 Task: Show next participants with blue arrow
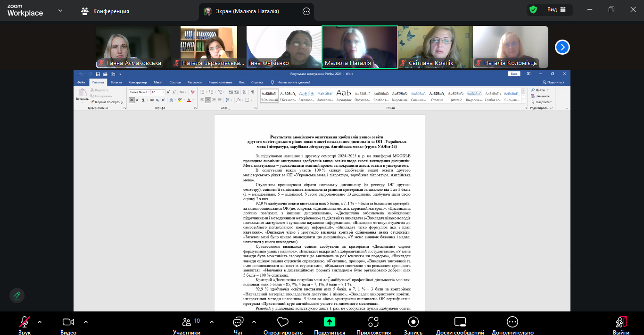[562, 47]
